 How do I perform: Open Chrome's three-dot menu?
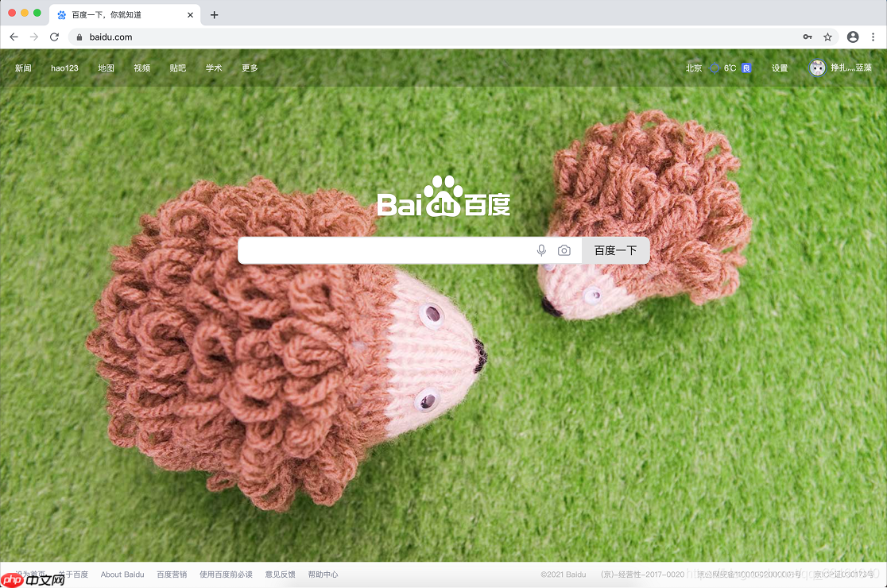coord(873,37)
